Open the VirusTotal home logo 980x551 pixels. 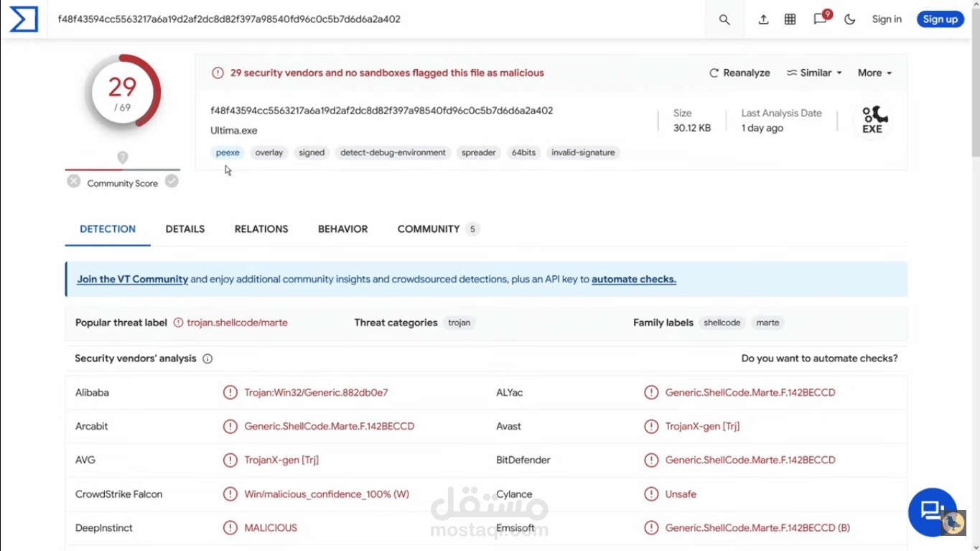[x=23, y=19]
